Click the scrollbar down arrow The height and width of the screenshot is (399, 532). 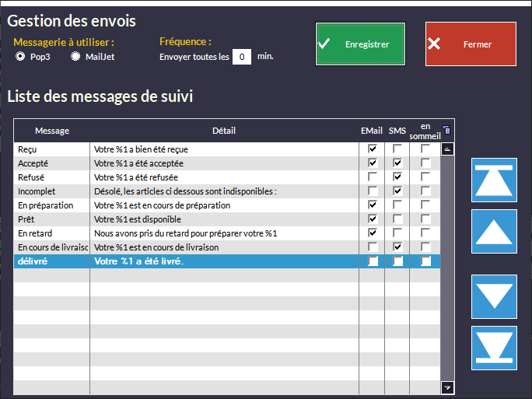pyautogui.click(x=447, y=387)
